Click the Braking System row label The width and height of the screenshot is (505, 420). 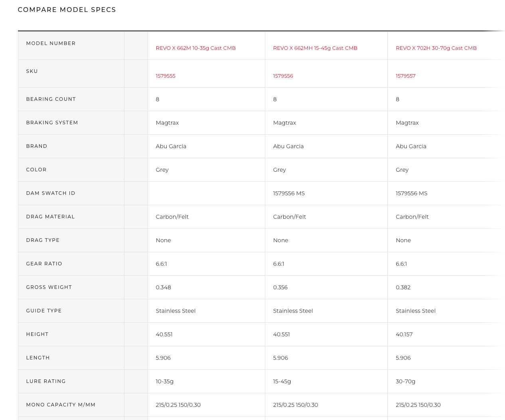click(x=52, y=123)
